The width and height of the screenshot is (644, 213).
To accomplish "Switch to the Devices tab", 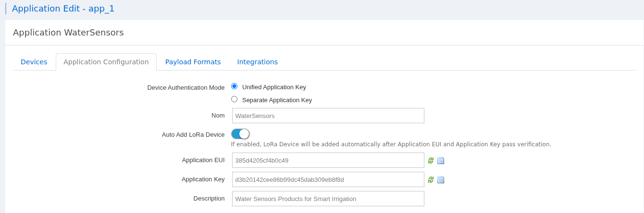I will tap(34, 62).
